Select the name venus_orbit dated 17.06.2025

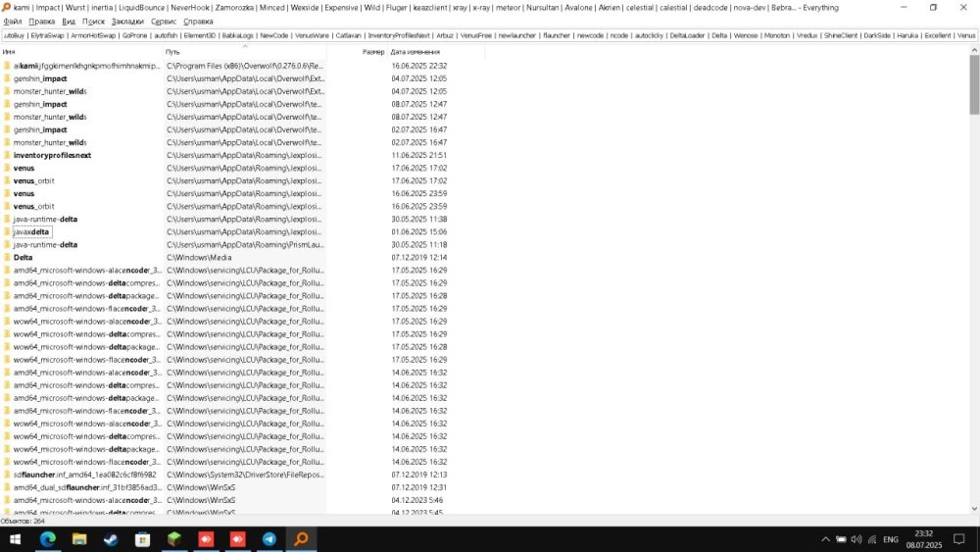tap(33, 180)
